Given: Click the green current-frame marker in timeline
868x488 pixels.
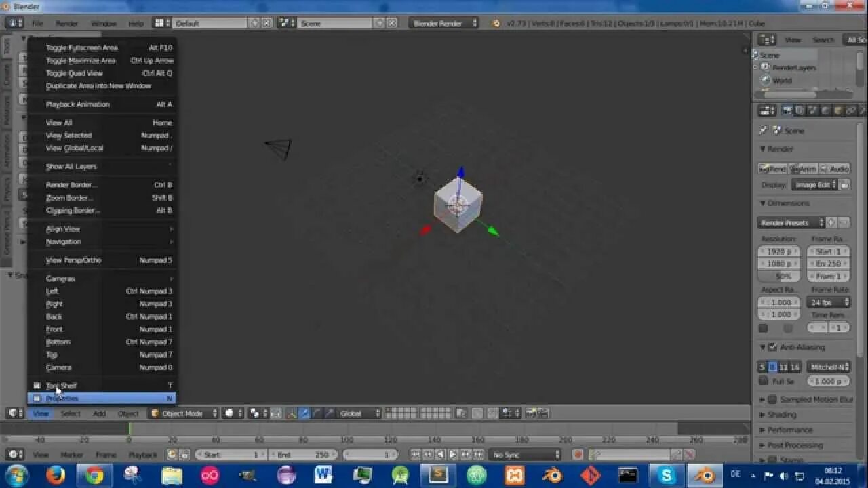Looking at the screenshot, I should pos(129,429).
